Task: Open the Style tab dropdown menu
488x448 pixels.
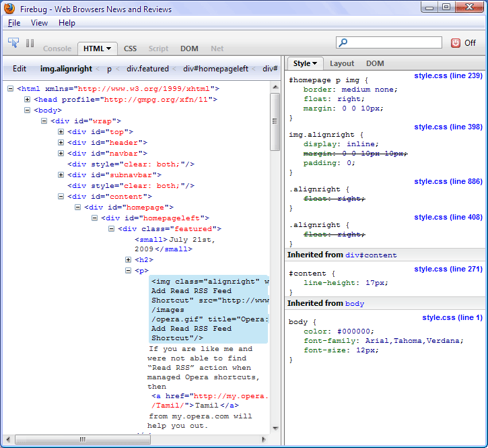Action: click(x=316, y=63)
